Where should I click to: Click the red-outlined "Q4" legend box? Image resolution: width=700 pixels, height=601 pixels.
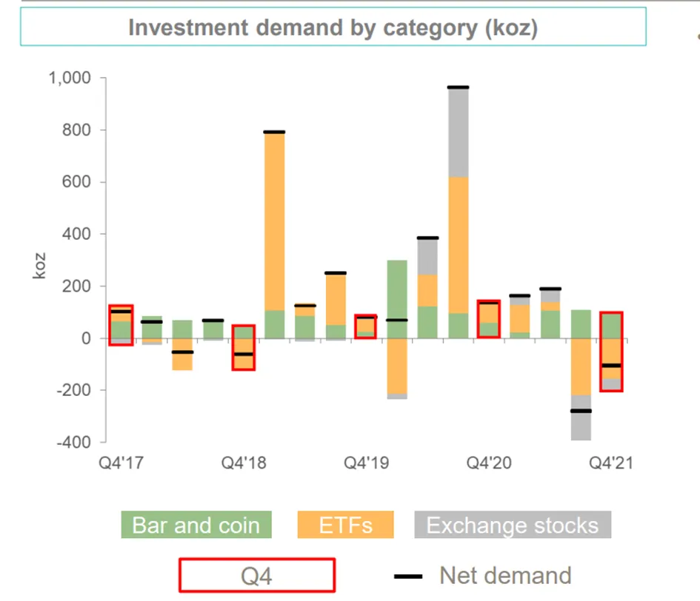coord(257,575)
